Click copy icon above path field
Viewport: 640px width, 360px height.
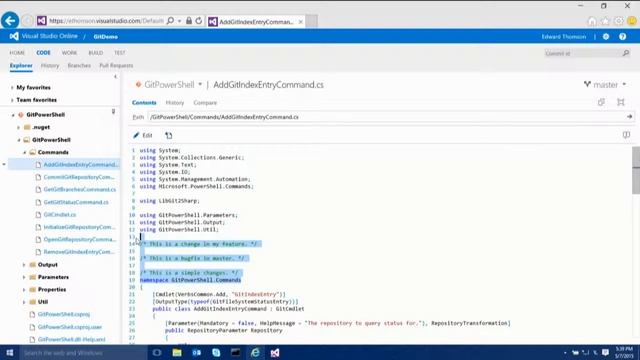click(601, 102)
